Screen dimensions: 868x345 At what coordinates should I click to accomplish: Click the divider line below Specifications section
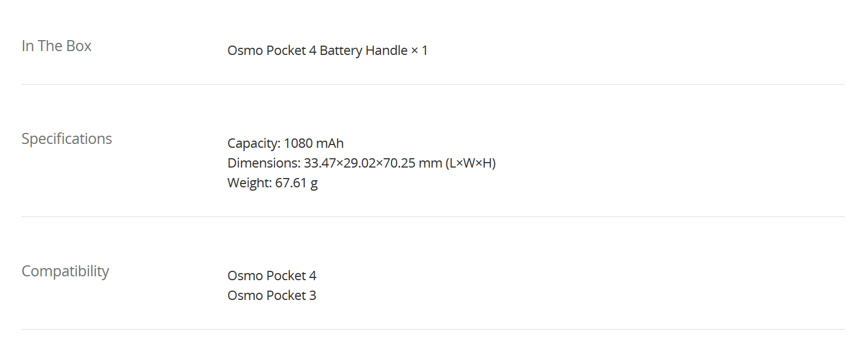click(433, 217)
